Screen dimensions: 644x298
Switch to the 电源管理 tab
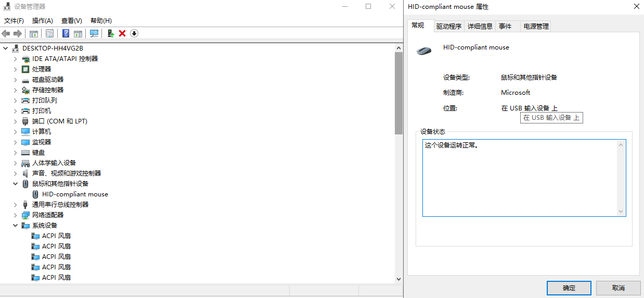(536, 27)
